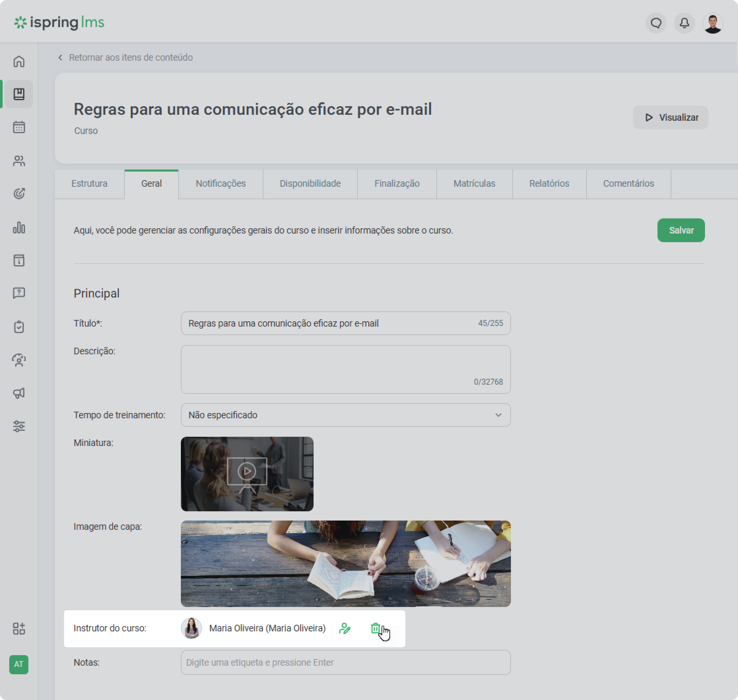Click the Descrição text area
The width and height of the screenshot is (738, 700).
coord(345,369)
